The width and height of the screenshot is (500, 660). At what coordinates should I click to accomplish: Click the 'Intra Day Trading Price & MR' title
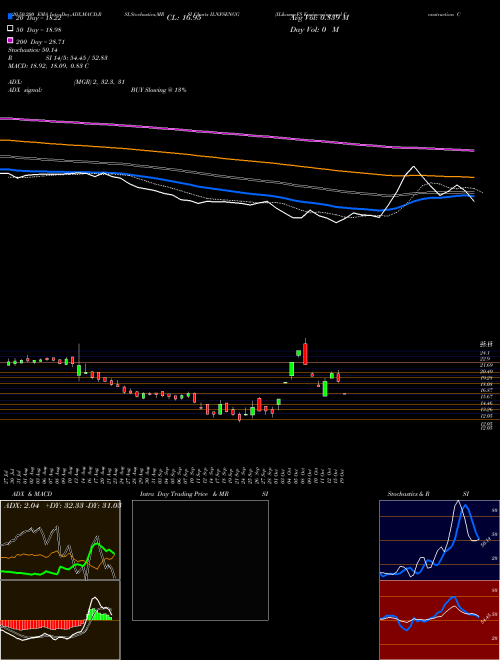[184, 494]
